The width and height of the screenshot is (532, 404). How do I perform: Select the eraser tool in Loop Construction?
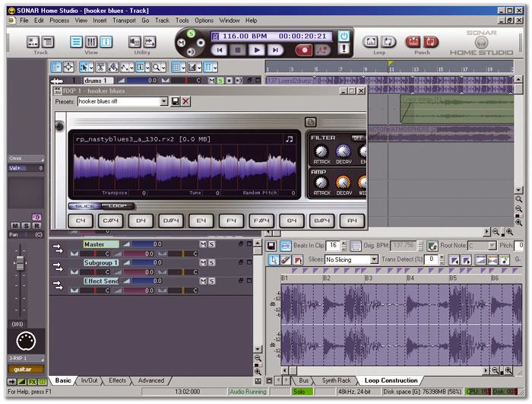coord(287,259)
